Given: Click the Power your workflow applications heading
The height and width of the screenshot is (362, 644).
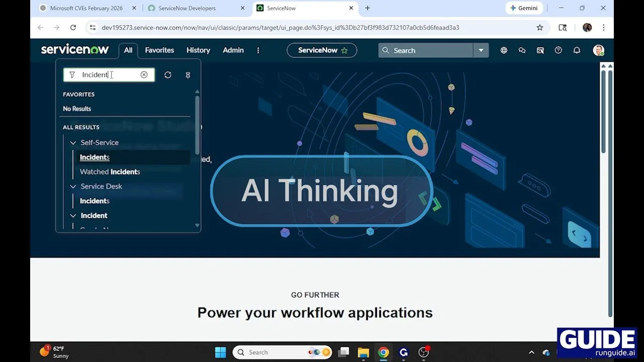Looking at the screenshot, I should tap(315, 313).
